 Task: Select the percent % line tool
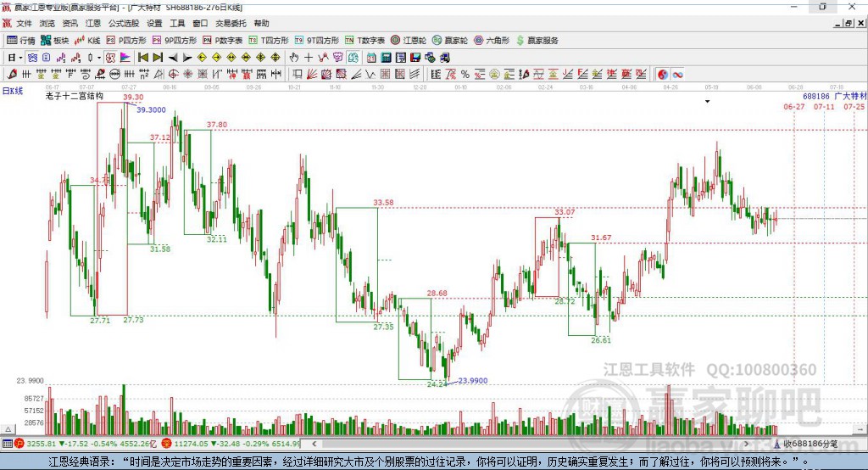(x=465, y=75)
